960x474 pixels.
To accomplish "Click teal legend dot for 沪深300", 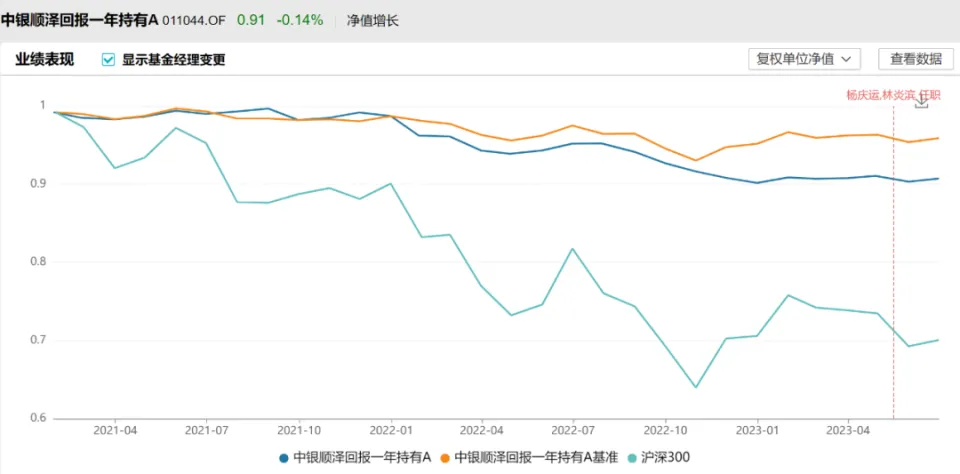I will tap(630, 457).
